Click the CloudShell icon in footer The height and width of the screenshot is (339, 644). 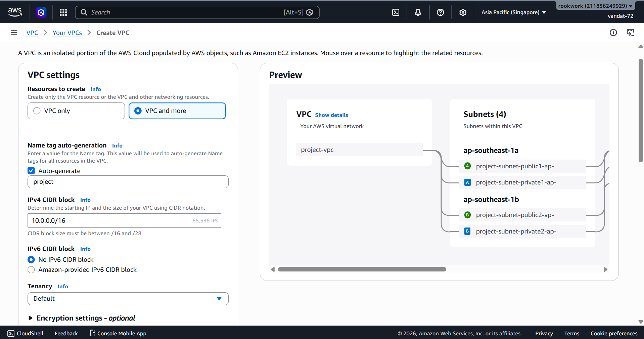[11, 333]
